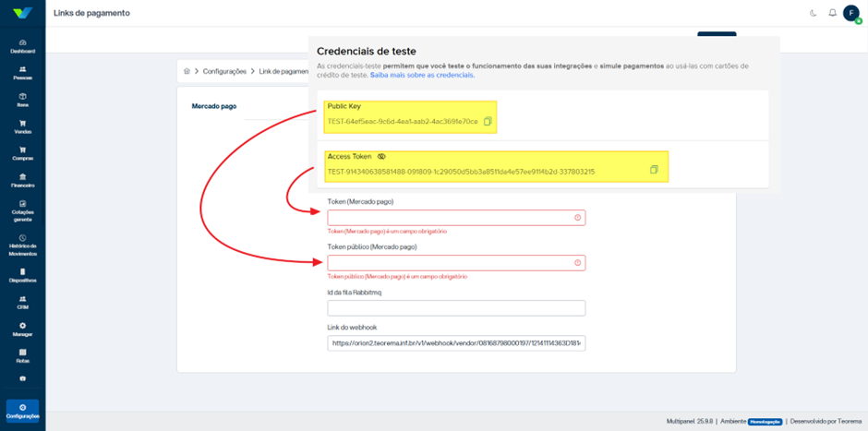
Task: Open the user avatar F menu
Action: click(850, 13)
